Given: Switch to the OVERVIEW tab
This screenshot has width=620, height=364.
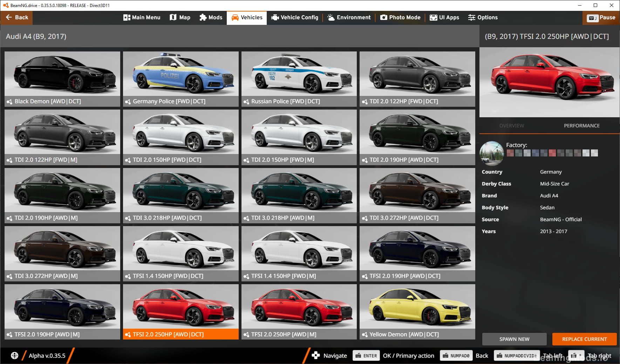Looking at the screenshot, I should point(512,126).
